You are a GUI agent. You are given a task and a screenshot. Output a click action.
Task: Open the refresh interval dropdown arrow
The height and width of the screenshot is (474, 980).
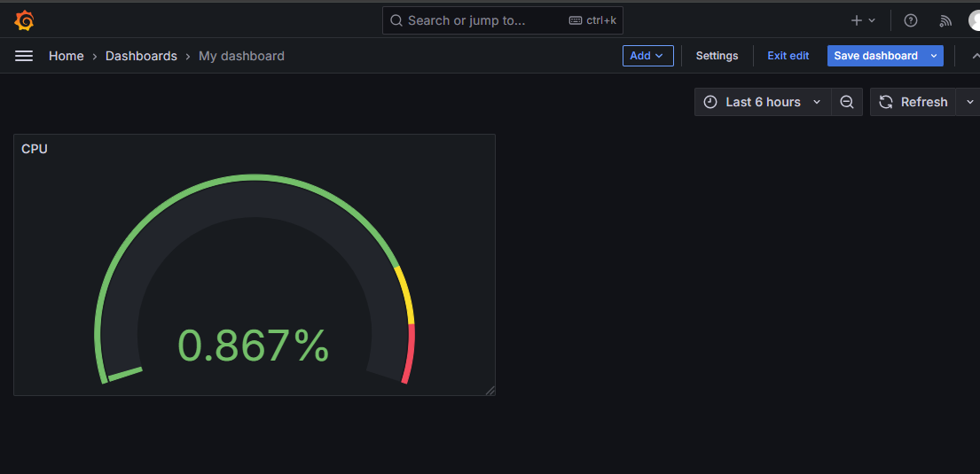[968, 102]
